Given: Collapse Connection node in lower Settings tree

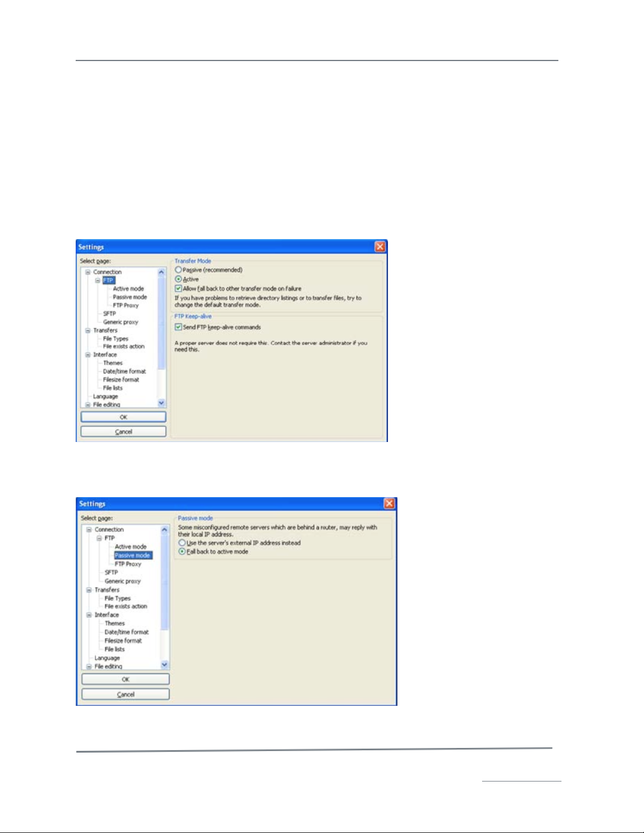Looking at the screenshot, I should click(89, 529).
